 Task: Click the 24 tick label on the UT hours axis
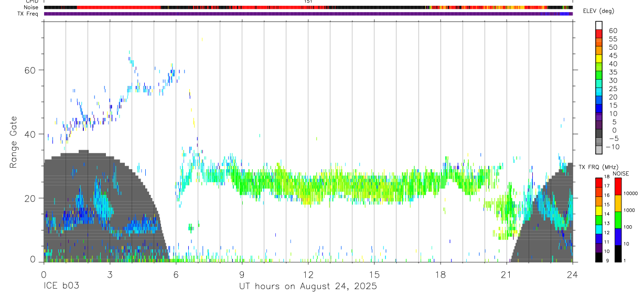(572, 274)
